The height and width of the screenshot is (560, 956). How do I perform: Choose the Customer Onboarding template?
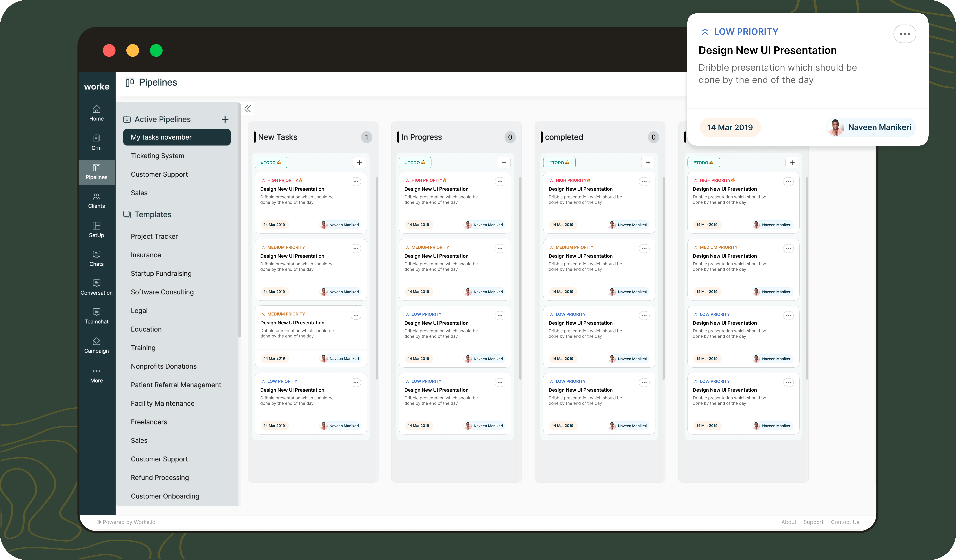tap(165, 496)
